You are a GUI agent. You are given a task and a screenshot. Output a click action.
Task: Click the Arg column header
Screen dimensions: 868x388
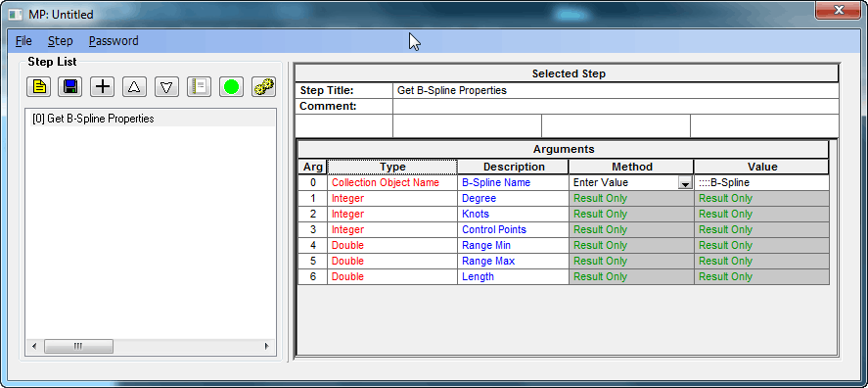[x=313, y=167]
